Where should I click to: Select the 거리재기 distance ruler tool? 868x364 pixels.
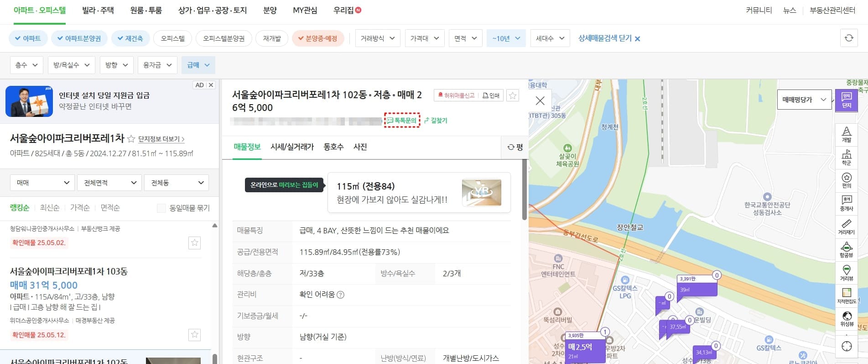(x=847, y=227)
